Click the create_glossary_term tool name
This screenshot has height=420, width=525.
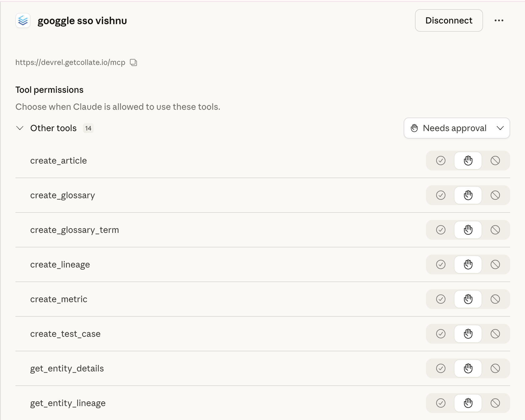75,230
